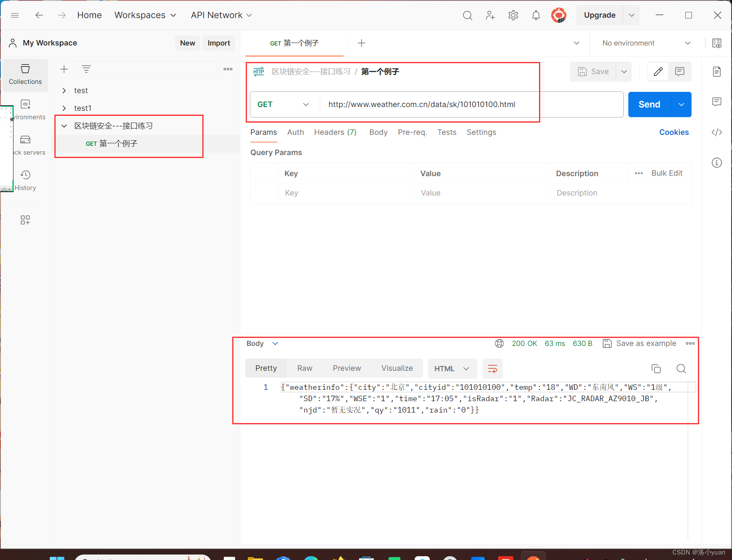Click Save as example
The image size is (732, 560).
(639, 343)
